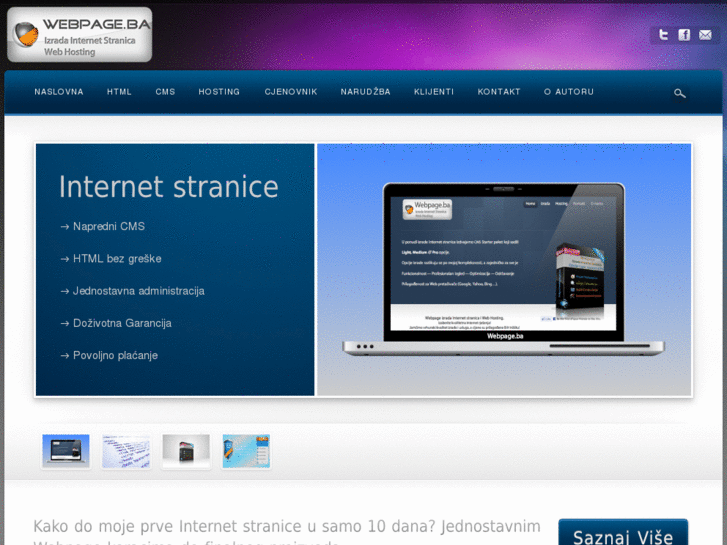Click the Doživotna Garancija bullet
The image size is (727, 545).
(116, 323)
